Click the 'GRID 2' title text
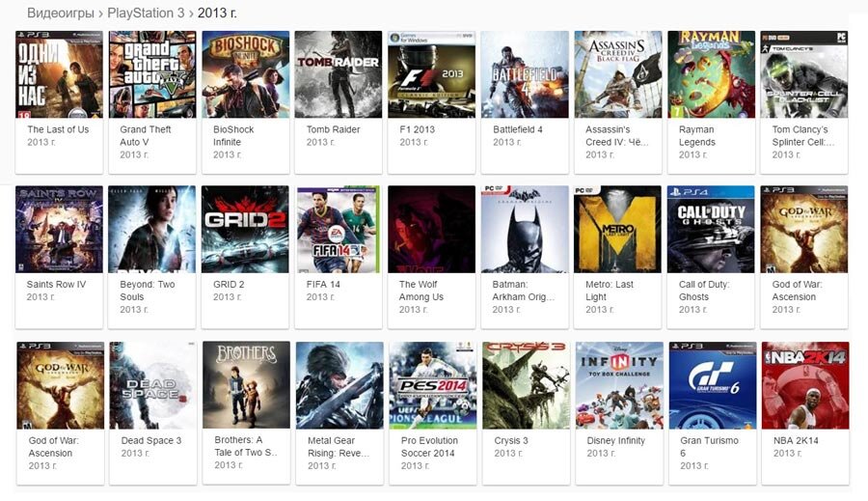 (229, 285)
